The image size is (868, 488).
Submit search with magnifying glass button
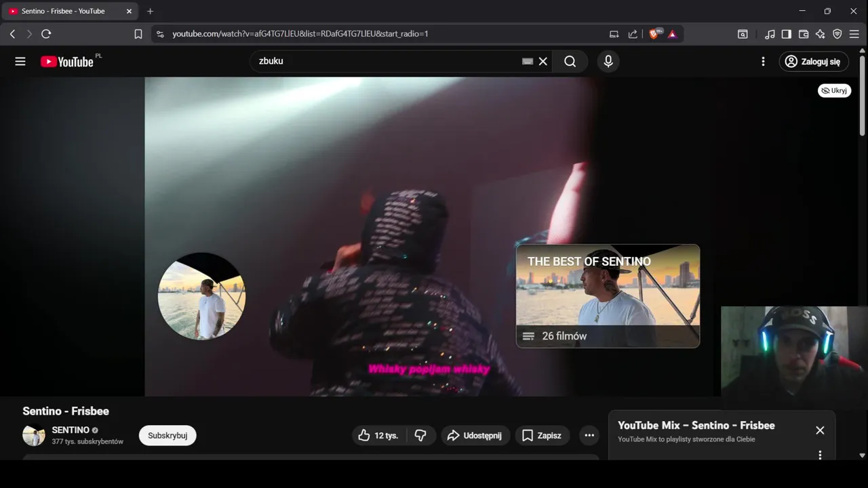point(570,62)
